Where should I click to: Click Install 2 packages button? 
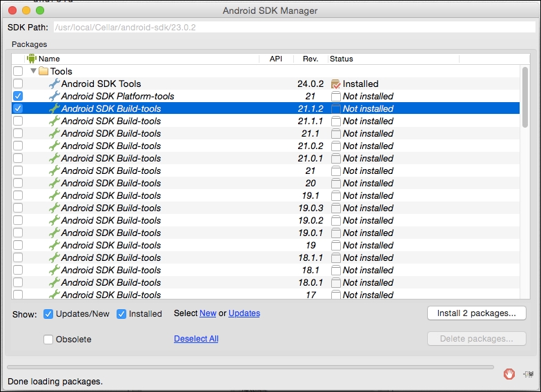[x=476, y=313]
